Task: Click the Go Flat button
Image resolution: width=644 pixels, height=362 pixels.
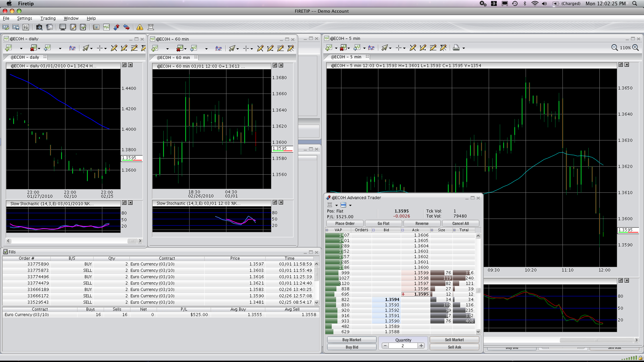Action: pos(383,223)
